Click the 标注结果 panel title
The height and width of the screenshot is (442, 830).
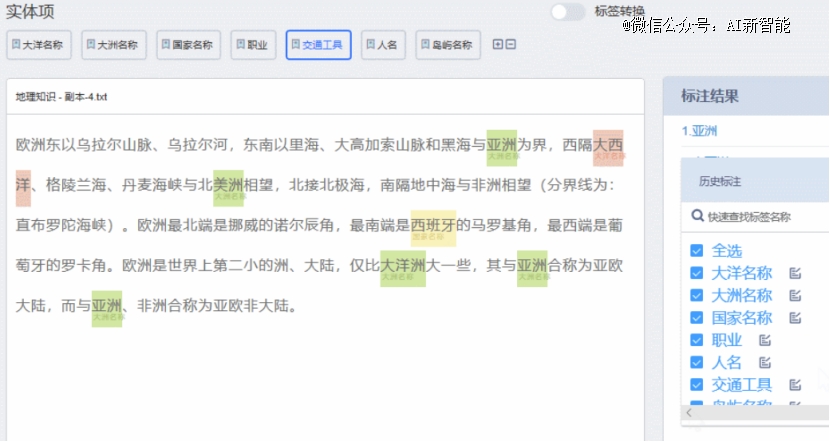[x=709, y=96]
